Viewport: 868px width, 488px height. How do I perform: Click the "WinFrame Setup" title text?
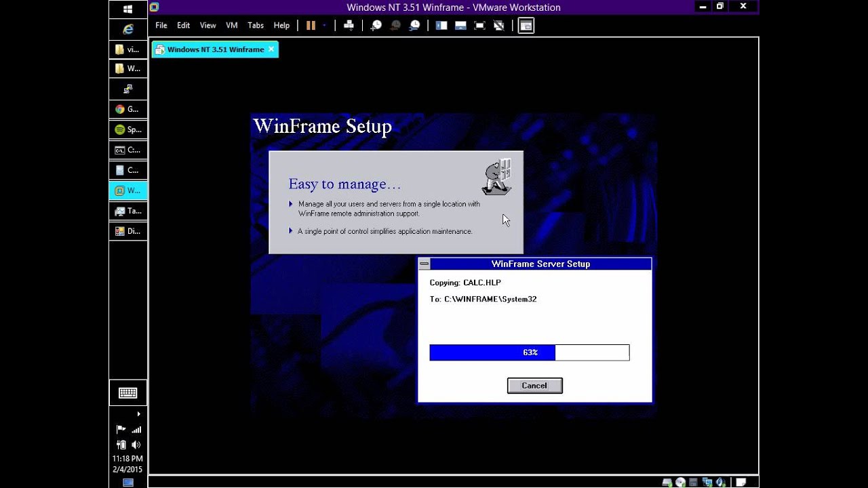[x=322, y=127]
